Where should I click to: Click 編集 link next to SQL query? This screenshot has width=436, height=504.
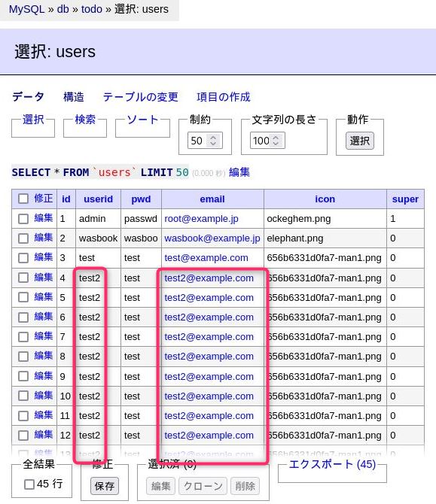point(239,172)
